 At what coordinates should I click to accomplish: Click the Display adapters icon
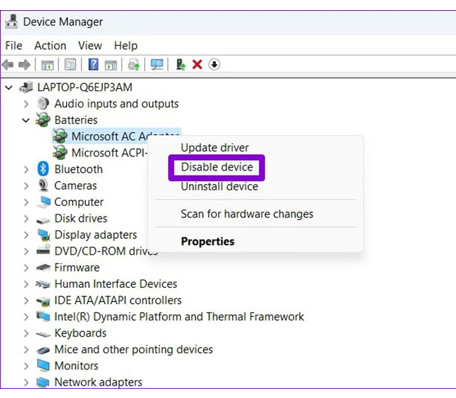[44, 235]
